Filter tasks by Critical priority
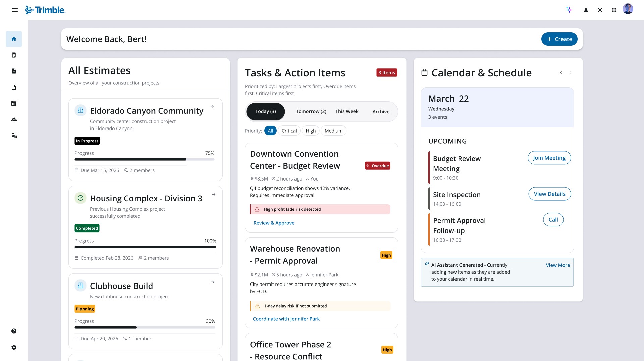644x361 pixels. (x=289, y=131)
